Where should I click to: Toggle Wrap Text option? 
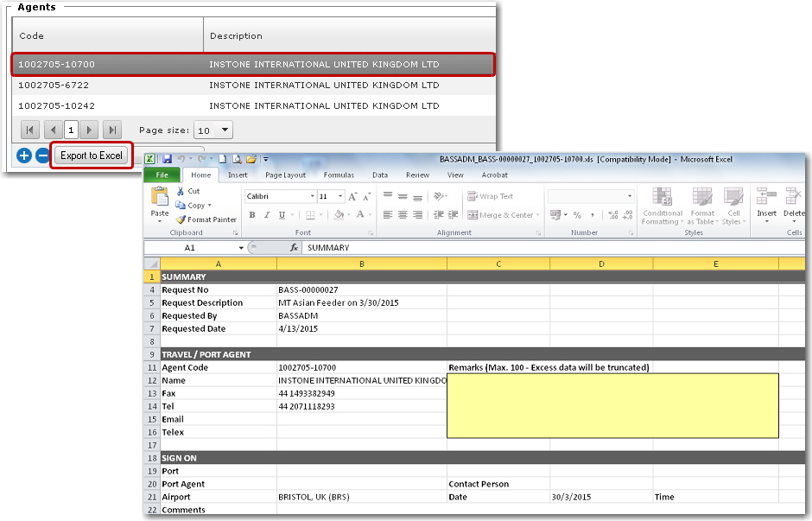click(x=491, y=196)
